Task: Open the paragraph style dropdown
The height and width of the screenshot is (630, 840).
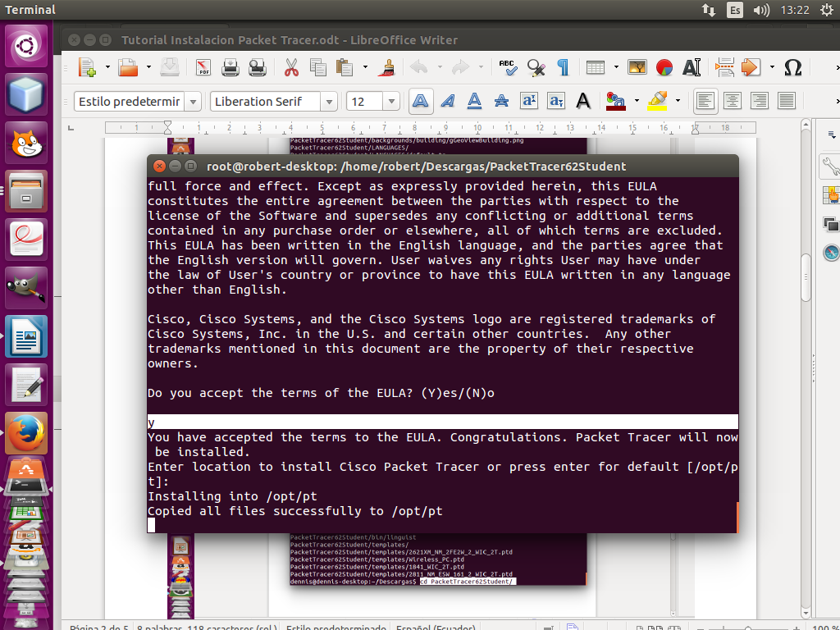Action: [194, 101]
